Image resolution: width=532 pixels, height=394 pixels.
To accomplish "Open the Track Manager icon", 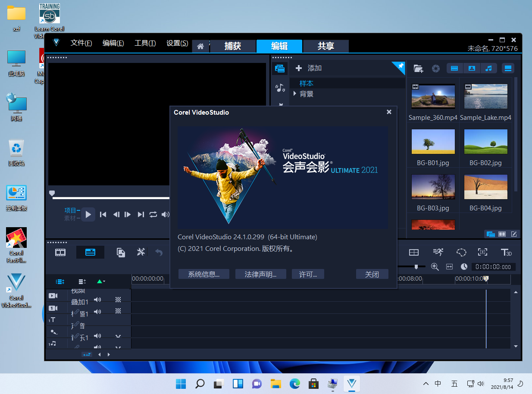I will tap(82, 281).
